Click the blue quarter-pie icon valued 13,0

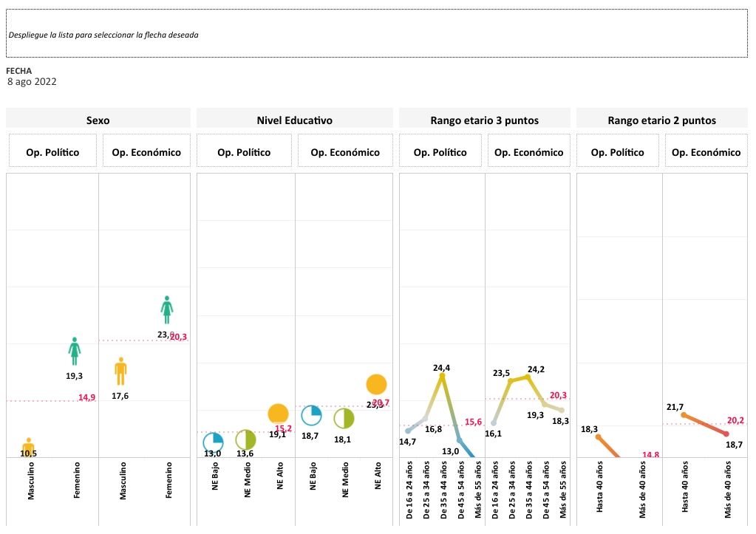tap(214, 442)
